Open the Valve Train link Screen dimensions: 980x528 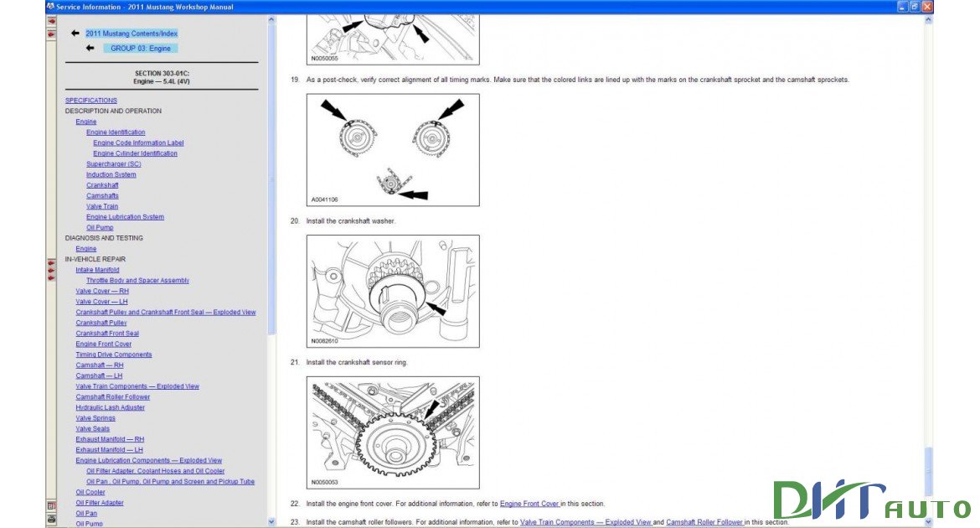pos(102,206)
